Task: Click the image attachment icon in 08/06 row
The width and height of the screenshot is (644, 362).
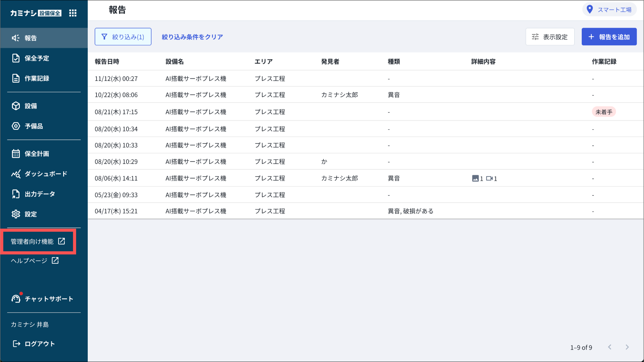Action: coord(475,179)
